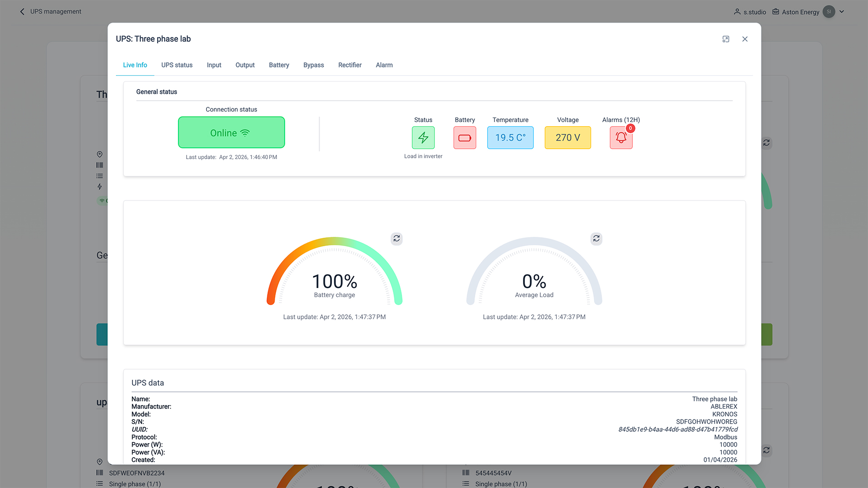
Task: Switch to the UPS status tab
Action: tap(177, 65)
